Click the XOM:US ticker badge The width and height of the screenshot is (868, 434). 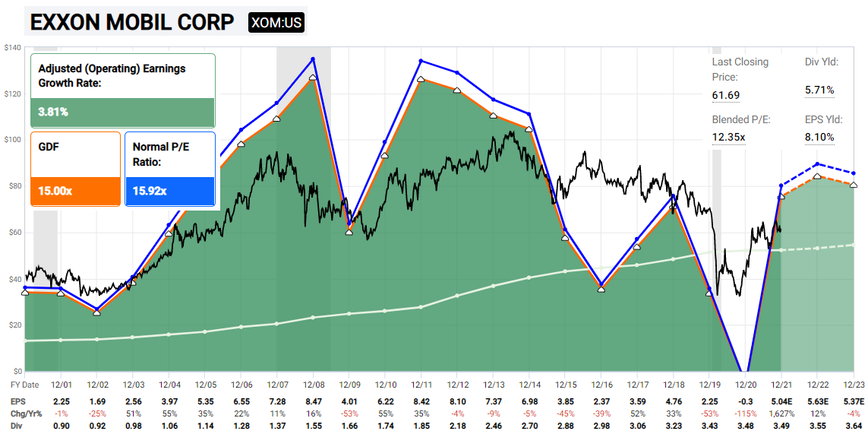(x=276, y=23)
